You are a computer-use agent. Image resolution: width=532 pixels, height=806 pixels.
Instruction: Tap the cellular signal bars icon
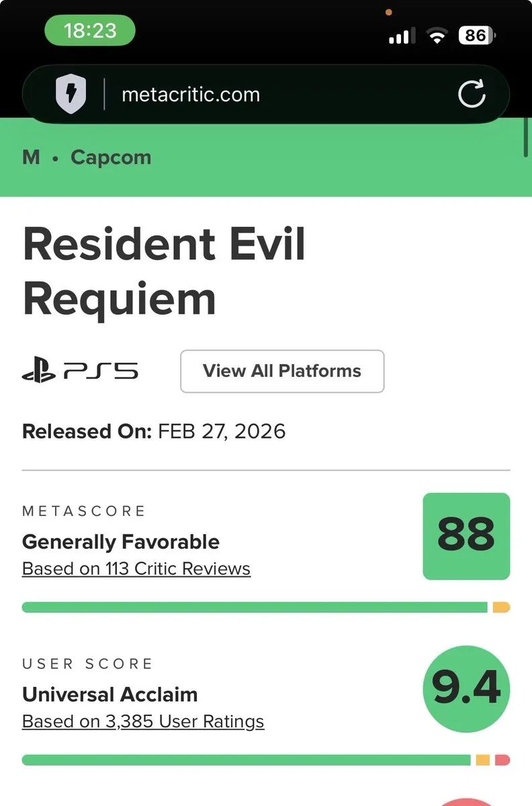point(402,36)
